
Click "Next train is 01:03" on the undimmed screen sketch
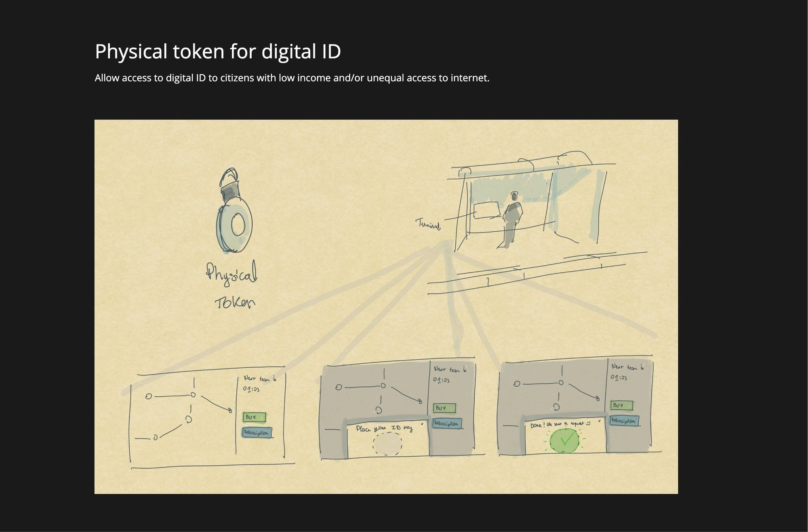pos(260,384)
